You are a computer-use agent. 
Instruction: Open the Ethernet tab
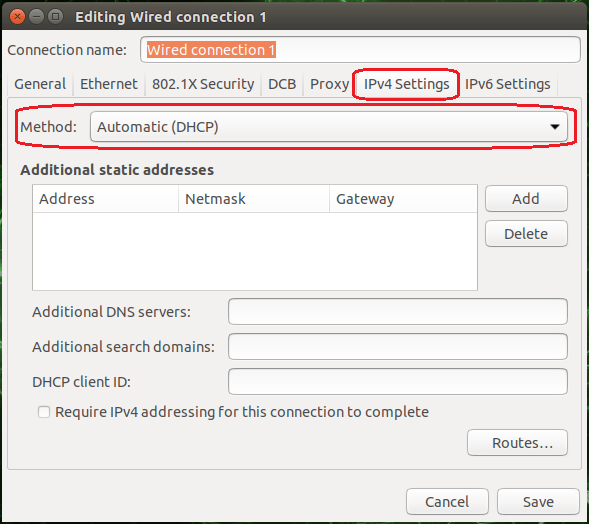pyautogui.click(x=109, y=84)
